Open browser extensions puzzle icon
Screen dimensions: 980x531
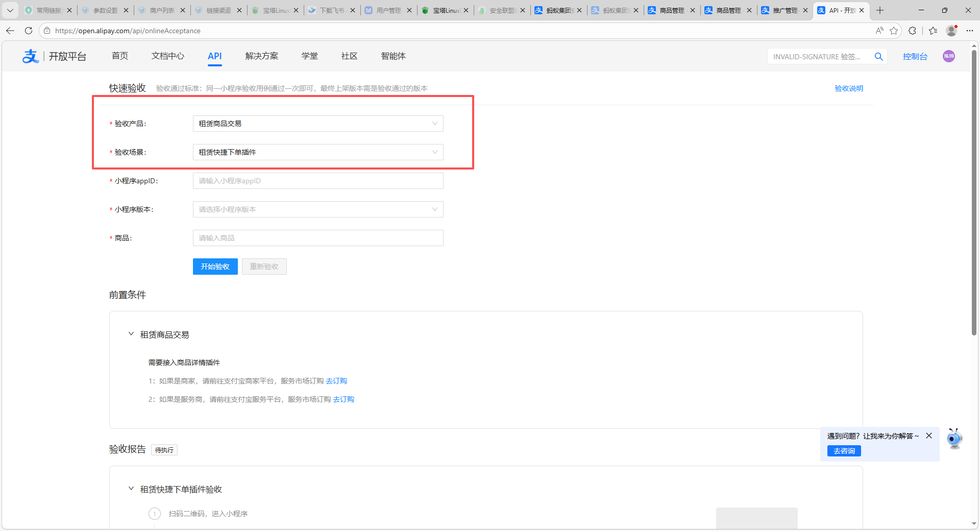[x=912, y=31]
